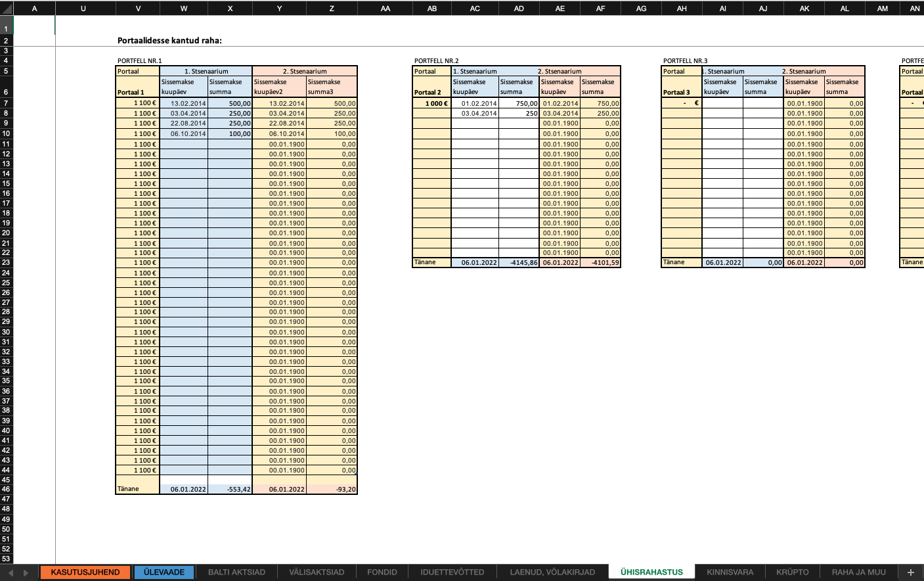This screenshot has height=581, width=924.
Task: Select the KINNISVARA sheet tab
Action: click(730, 572)
